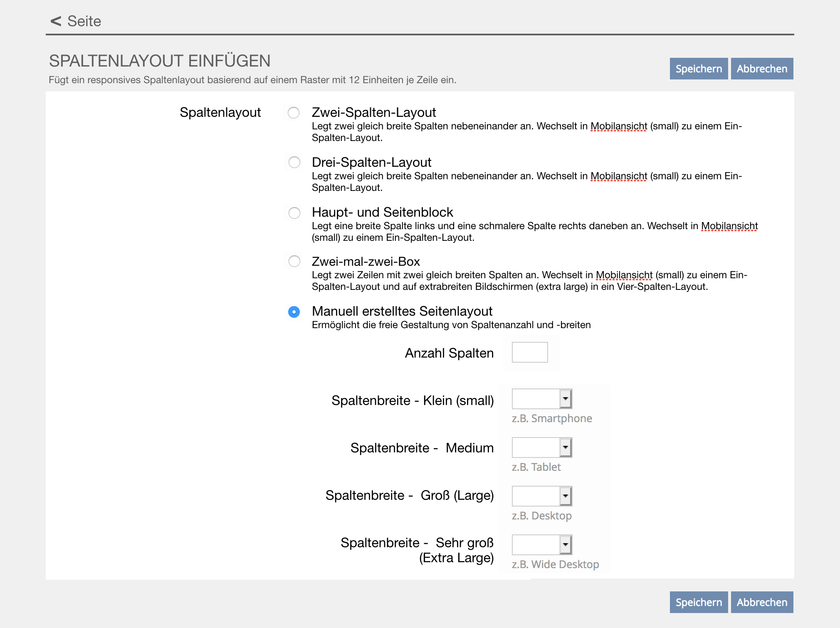Select Haupt- und Seitenblock radio button
This screenshot has height=628, width=840.
tap(294, 213)
